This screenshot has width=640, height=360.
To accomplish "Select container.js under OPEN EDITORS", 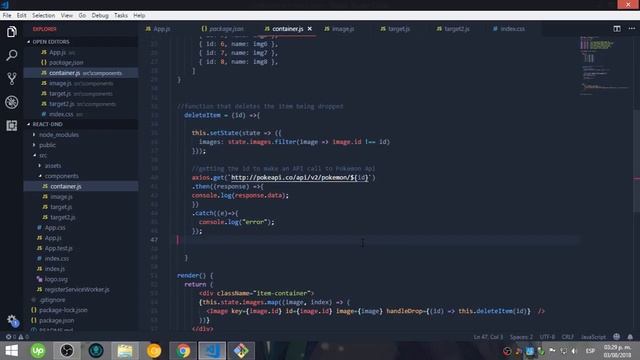I will point(81,73).
